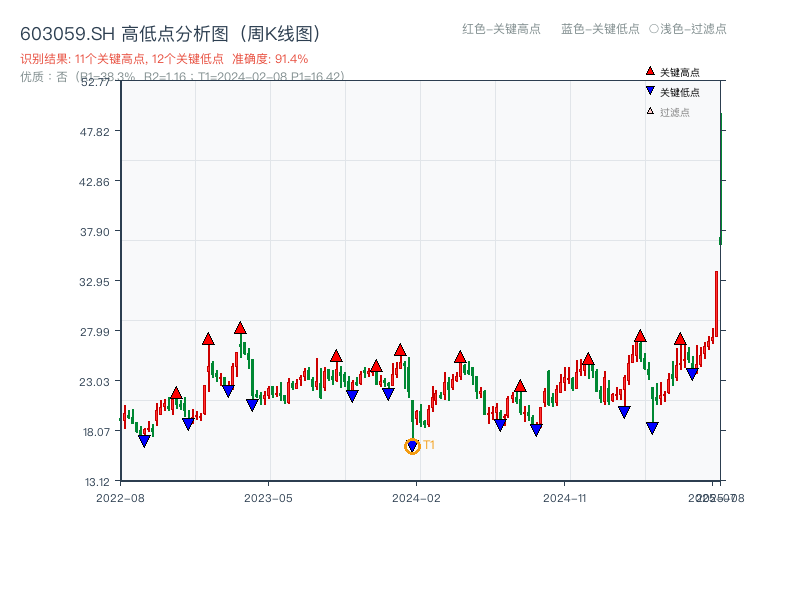
Task: Click the 32.95 y-axis label
Action: pos(94,282)
